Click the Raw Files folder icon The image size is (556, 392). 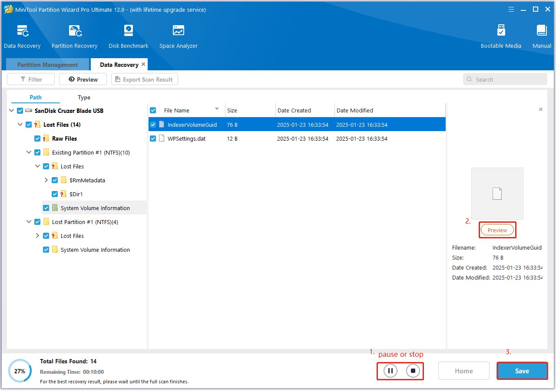coord(46,138)
